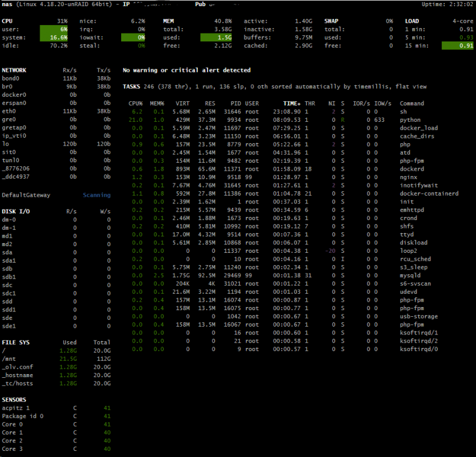Click the IOW/s column header
The width and height of the screenshot is (476, 457).
click(x=383, y=104)
